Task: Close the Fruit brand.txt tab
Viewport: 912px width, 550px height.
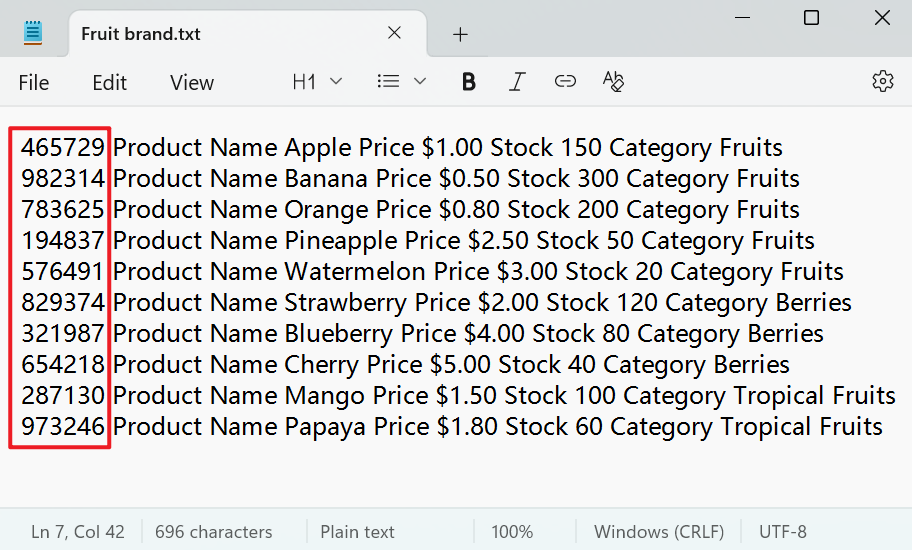Action: click(x=394, y=33)
